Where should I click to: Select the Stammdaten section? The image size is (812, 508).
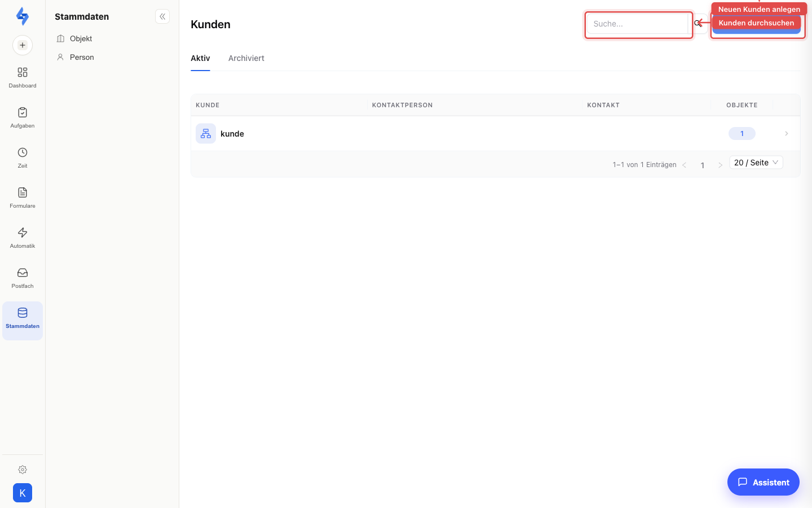23,321
